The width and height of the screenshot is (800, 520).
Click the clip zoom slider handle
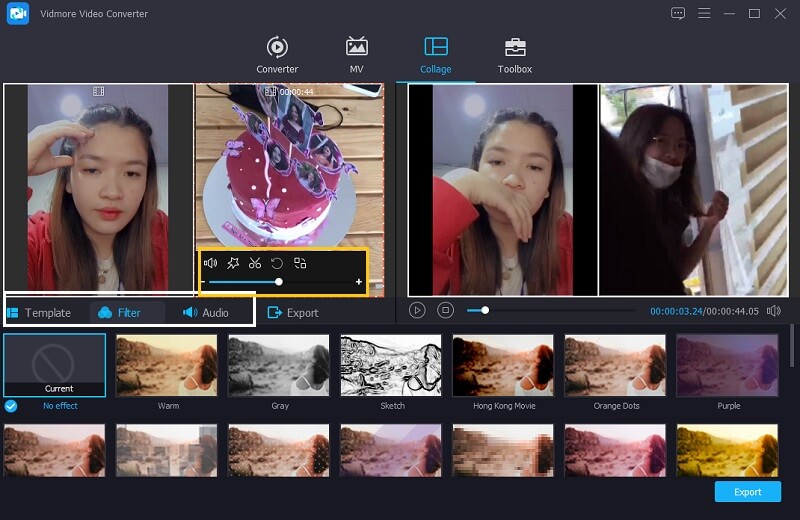(x=279, y=282)
